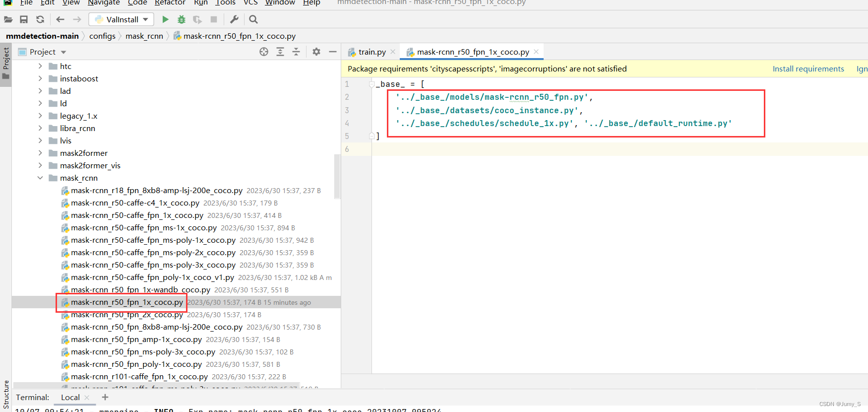
Task: Click the Reload from disk icon
Action: (x=40, y=19)
